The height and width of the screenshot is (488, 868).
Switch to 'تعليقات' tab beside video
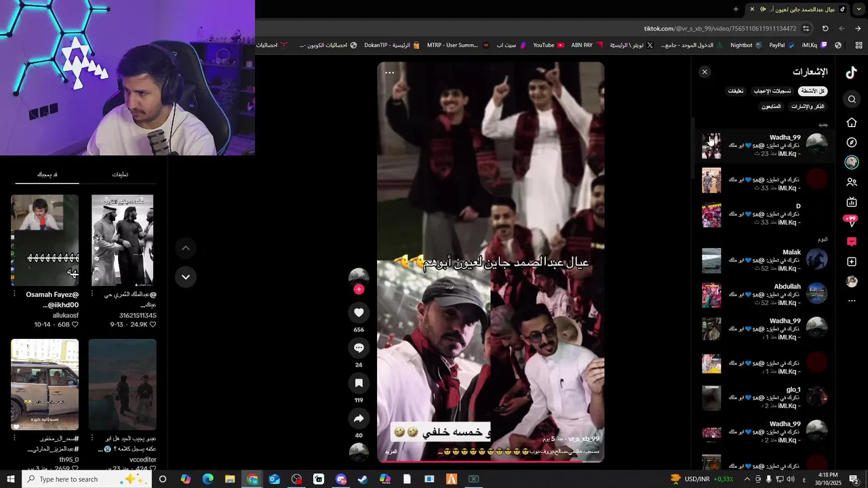pos(120,175)
